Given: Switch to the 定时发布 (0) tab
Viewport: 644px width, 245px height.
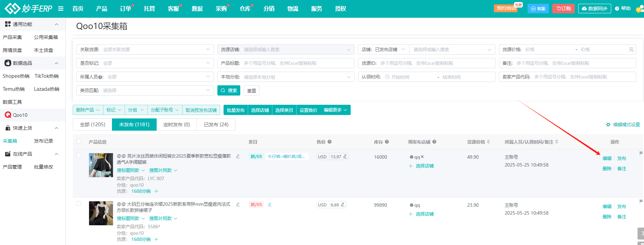Looking at the screenshot, I should pyautogui.click(x=176, y=125).
